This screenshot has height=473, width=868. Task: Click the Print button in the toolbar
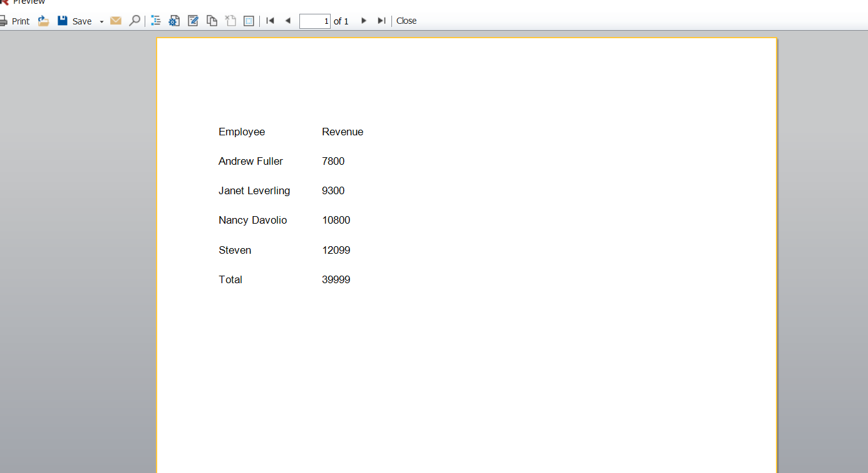coord(14,21)
